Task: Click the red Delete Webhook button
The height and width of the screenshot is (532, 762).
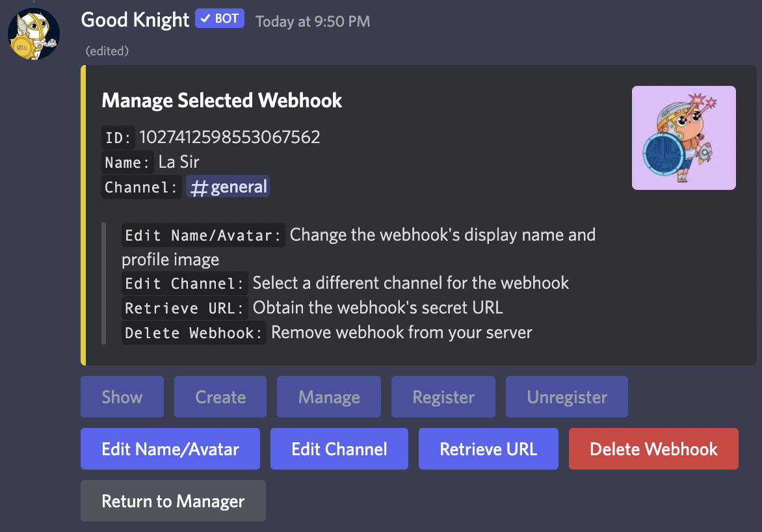Action: coord(653,449)
